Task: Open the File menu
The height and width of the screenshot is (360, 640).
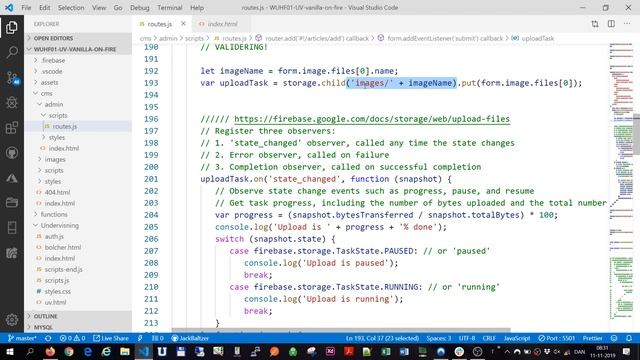Action: coord(26,8)
